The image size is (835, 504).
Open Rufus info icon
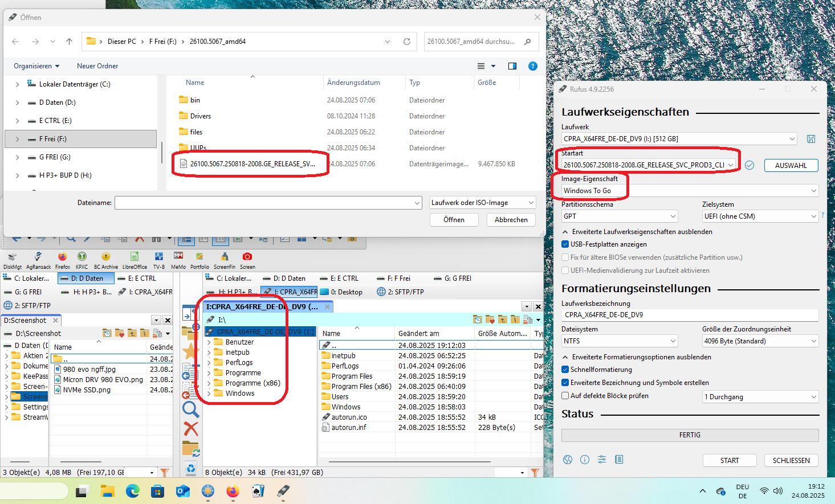click(585, 460)
